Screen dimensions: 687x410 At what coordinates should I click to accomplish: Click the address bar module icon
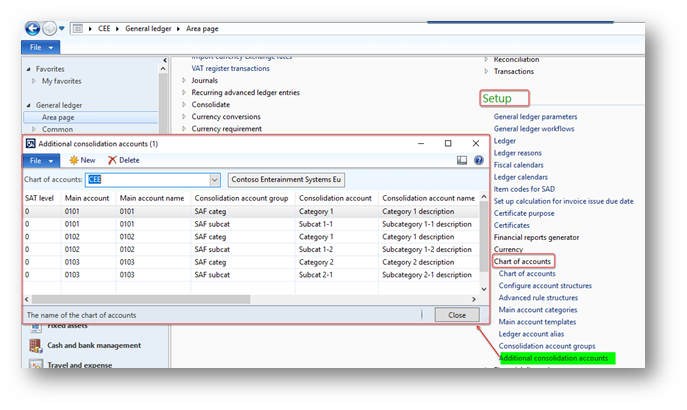(78, 28)
